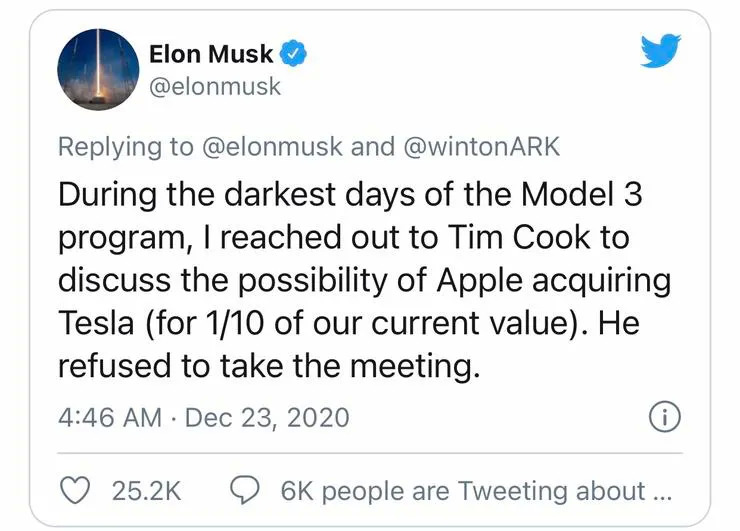Click the 25.2K likes count
The image size is (740, 531).
(x=146, y=490)
